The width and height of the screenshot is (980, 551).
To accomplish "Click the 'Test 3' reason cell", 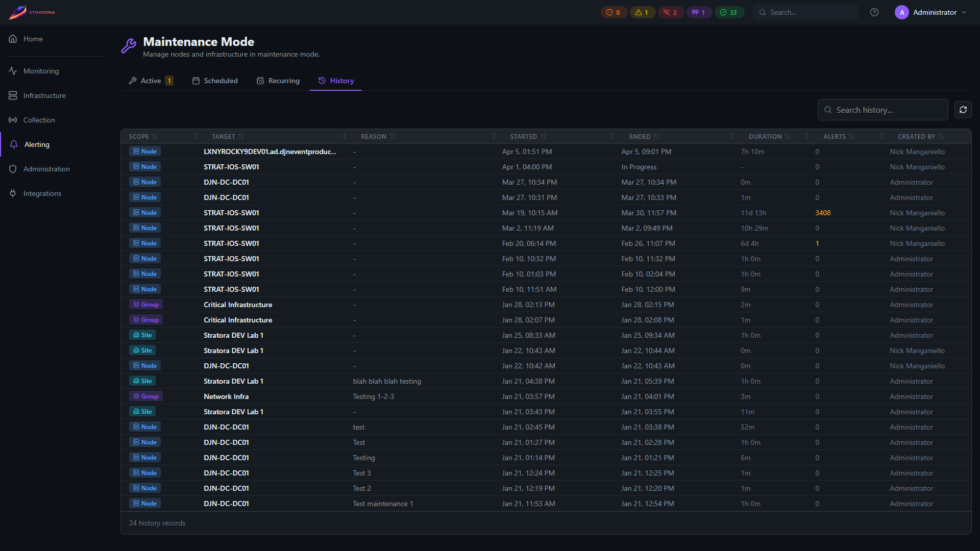I will (362, 473).
